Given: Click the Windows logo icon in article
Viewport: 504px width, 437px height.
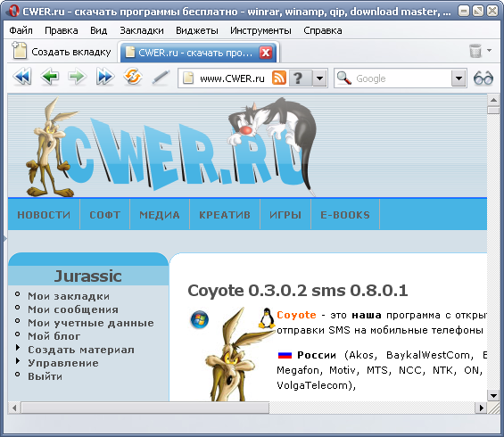Looking at the screenshot, I should point(199,319).
